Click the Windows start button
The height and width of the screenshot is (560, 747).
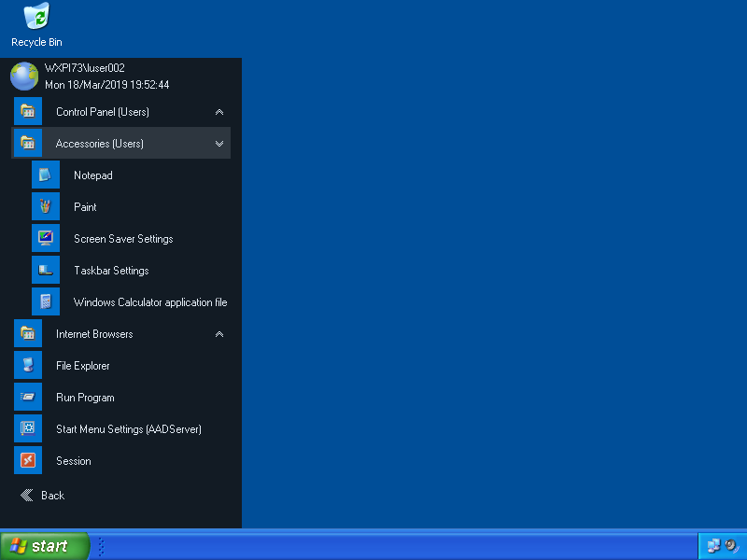(x=45, y=546)
